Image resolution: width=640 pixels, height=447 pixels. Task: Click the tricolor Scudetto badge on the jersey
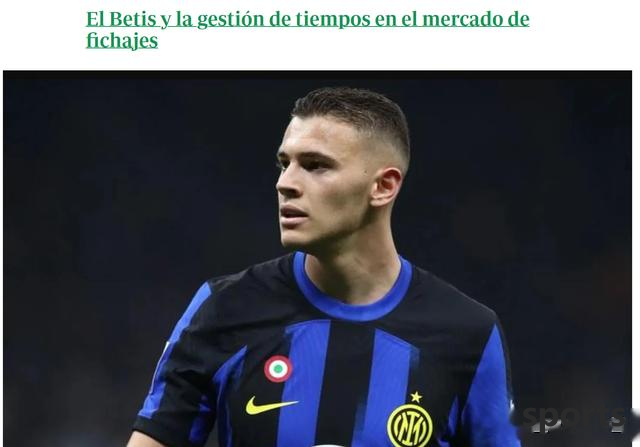point(278,369)
